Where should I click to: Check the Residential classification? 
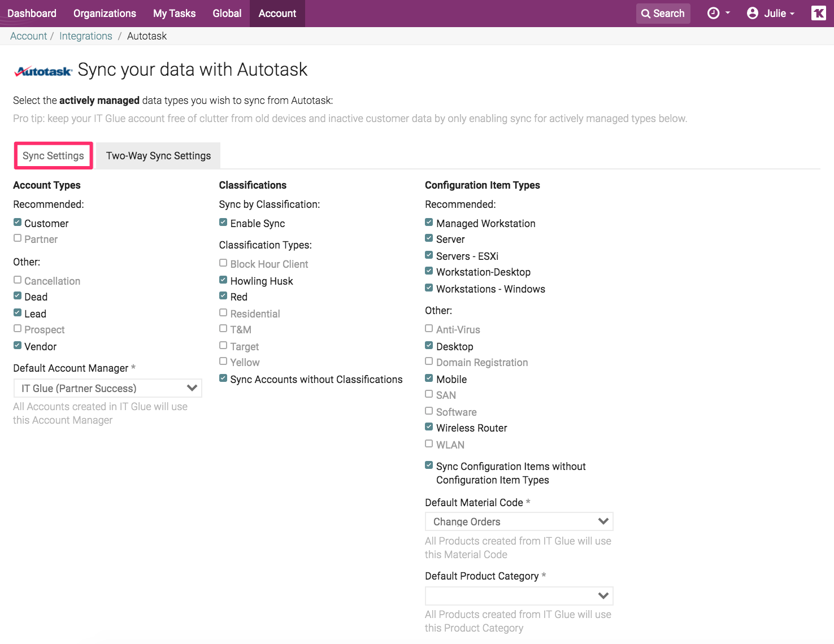click(x=223, y=313)
